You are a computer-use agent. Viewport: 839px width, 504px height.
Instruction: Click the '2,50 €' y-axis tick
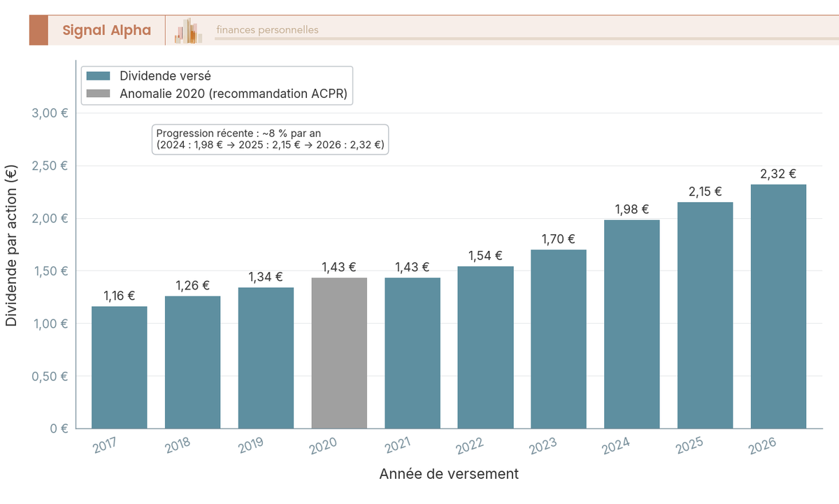coord(50,166)
